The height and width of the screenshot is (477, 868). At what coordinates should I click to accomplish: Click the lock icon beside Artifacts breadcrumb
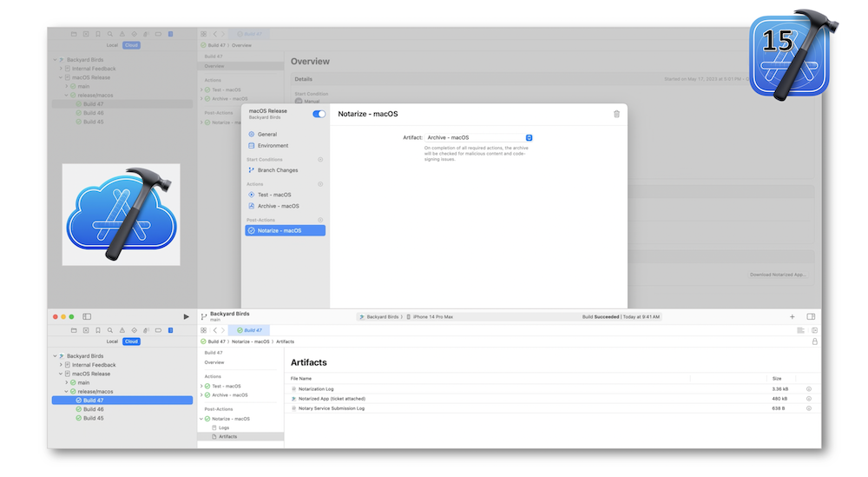pyautogui.click(x=815, y=341)
